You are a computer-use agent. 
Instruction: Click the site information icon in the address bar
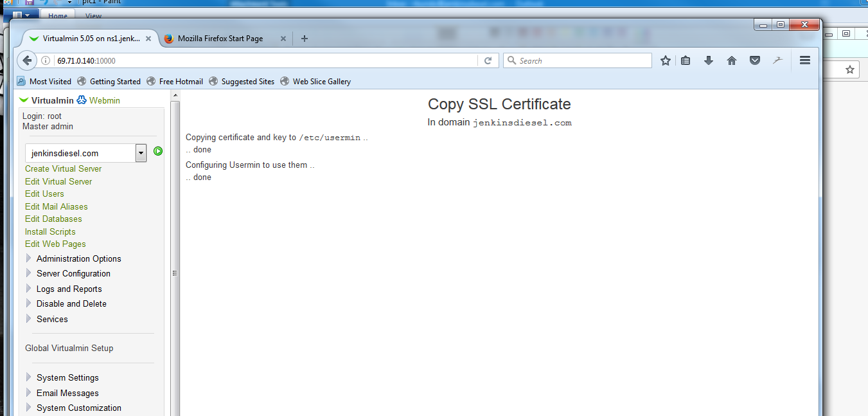point(46,60)
